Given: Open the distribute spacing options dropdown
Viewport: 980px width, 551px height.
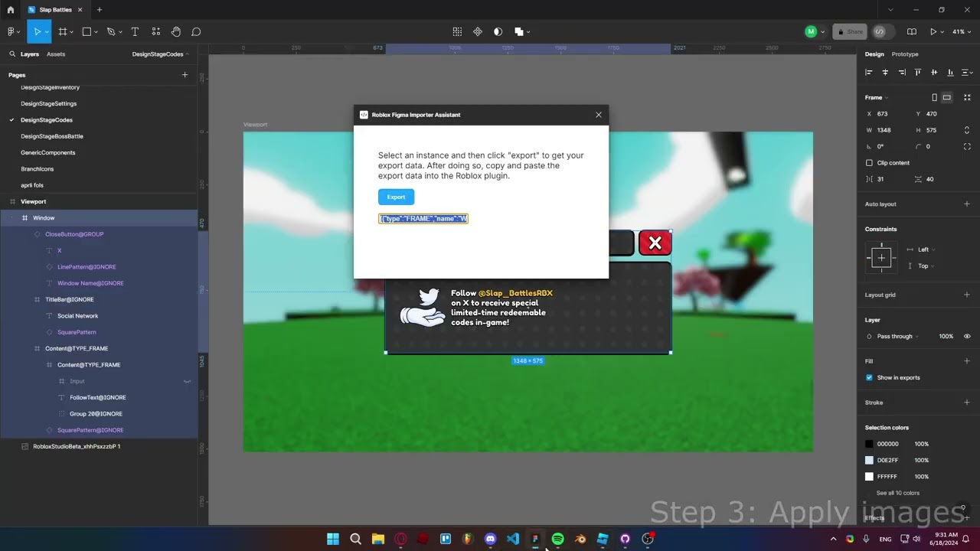Looking at the screenshot, I should (x=967, y=72).
